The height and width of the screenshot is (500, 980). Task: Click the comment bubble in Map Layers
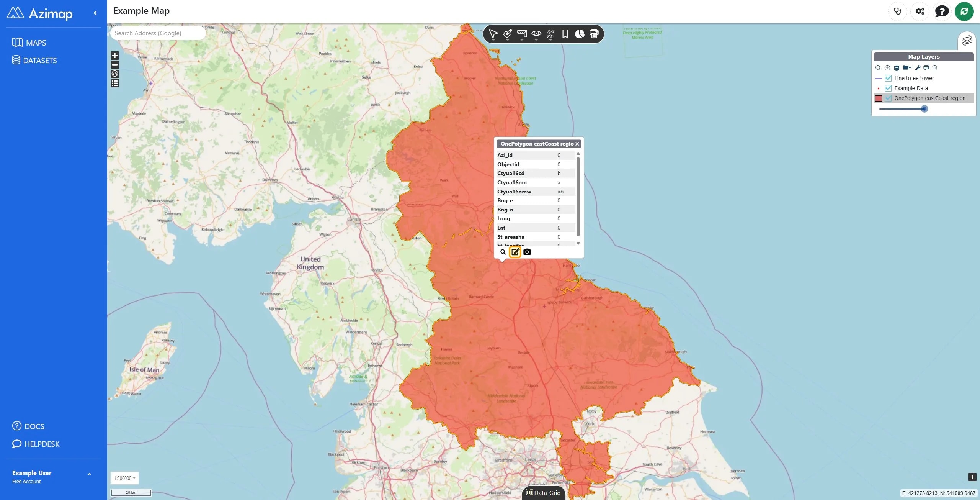point(926,68)
